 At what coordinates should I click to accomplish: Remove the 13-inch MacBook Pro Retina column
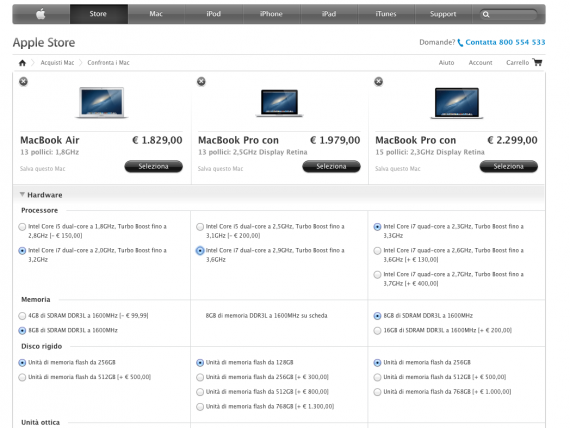pos(201,81)
